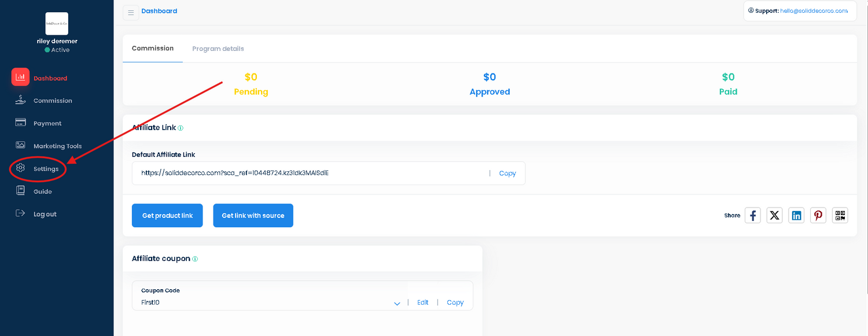The height and width of the screenshot is (336, 868).
Task: Toggle the sidebar with the hamburger button
Action: coord(131,11)
